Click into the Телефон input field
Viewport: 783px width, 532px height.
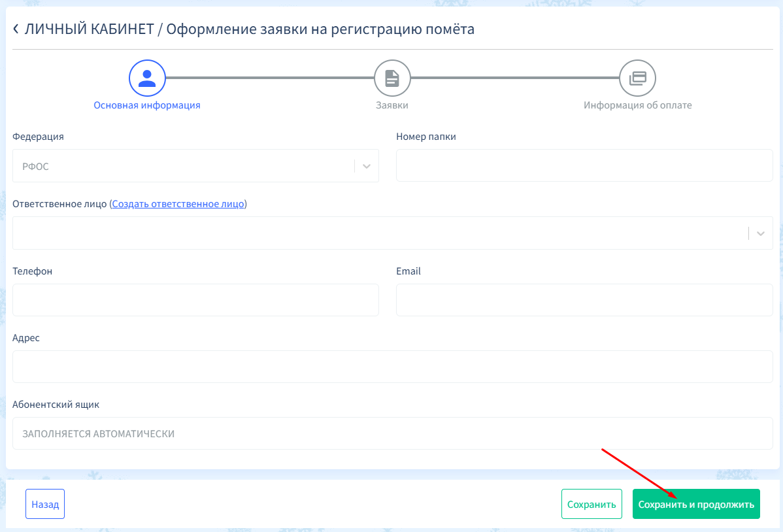(195, 300)
